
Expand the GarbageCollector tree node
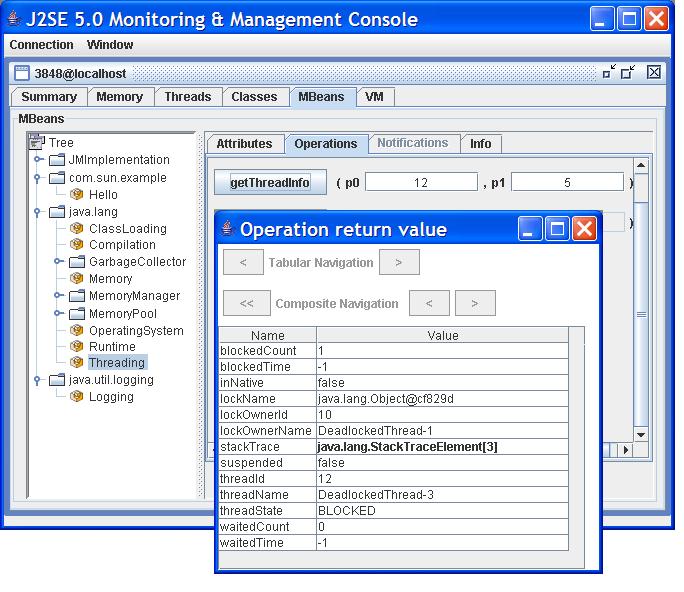[x=58, y=261]
